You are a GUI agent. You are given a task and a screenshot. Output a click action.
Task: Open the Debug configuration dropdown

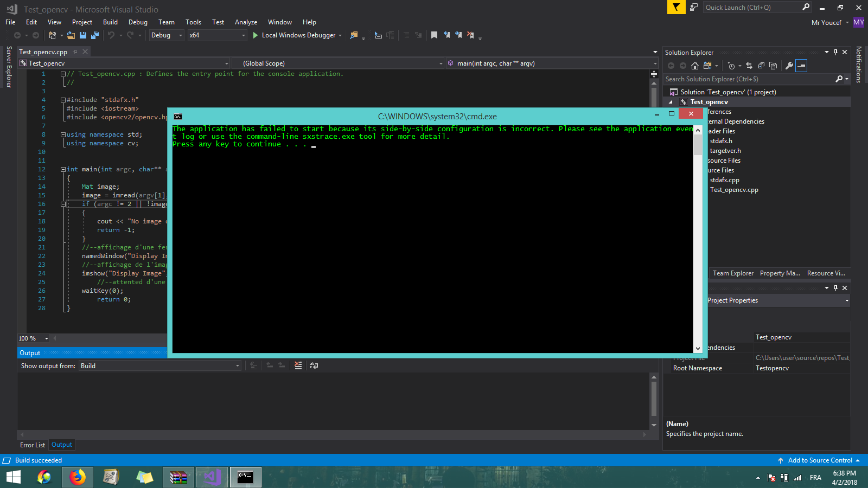coord(167,35)
